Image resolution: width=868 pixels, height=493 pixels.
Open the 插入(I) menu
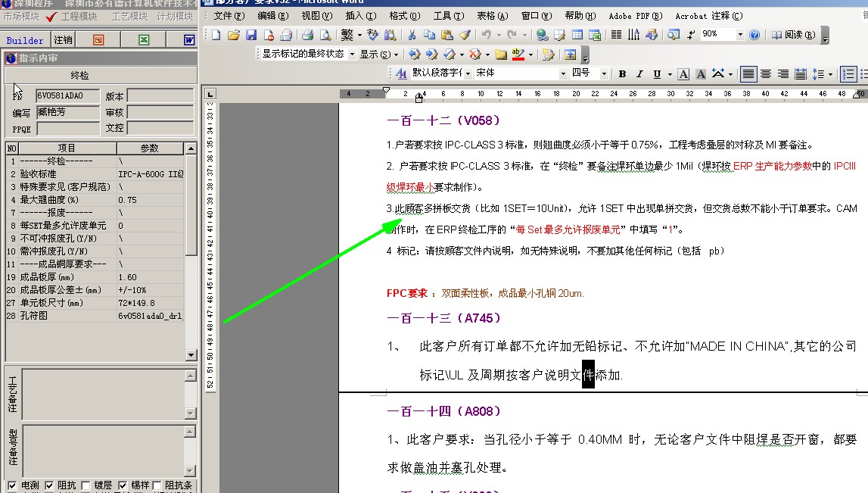pos(360,16)
